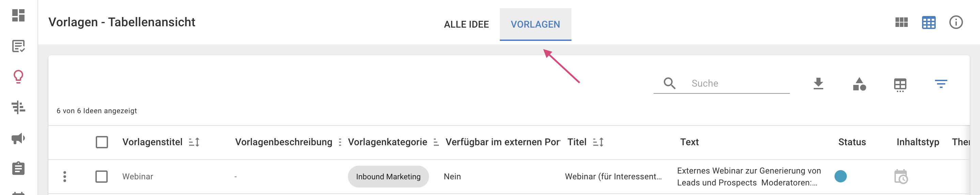Download the table via download icon
The height and width of the screenshot is (195, 980).
pos(818,84)
